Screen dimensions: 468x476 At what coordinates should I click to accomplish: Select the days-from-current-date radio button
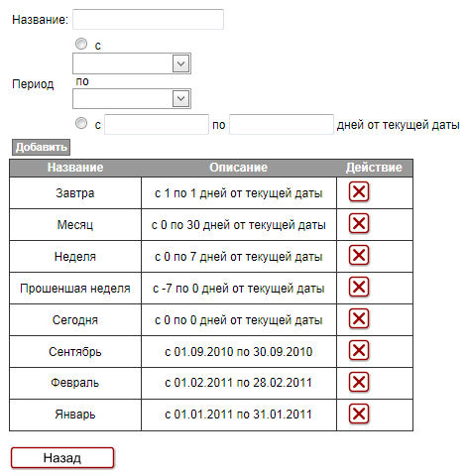point(81,123)
